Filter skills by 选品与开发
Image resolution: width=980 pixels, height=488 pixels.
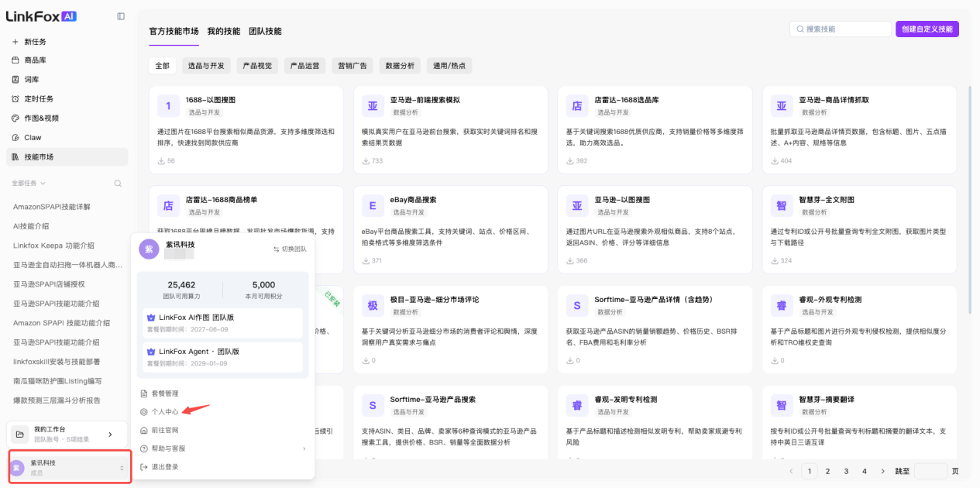(206, 66)
